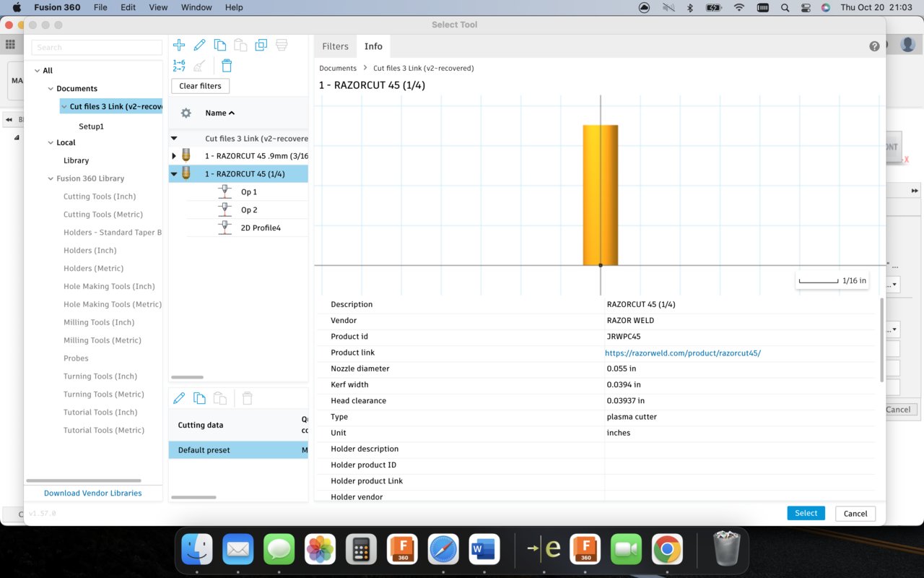Open Mail from the Dock

tap(238, 549)
